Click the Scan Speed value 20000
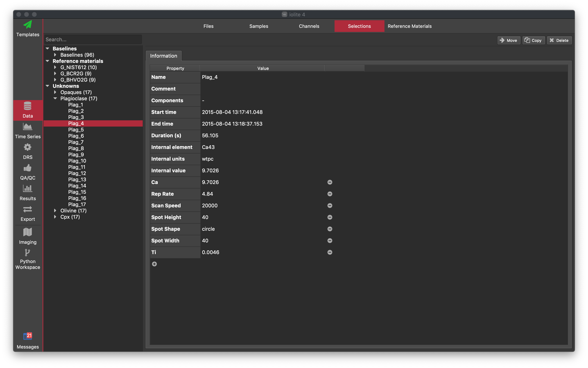Screen dimensions: 588x368 (210, 206)
